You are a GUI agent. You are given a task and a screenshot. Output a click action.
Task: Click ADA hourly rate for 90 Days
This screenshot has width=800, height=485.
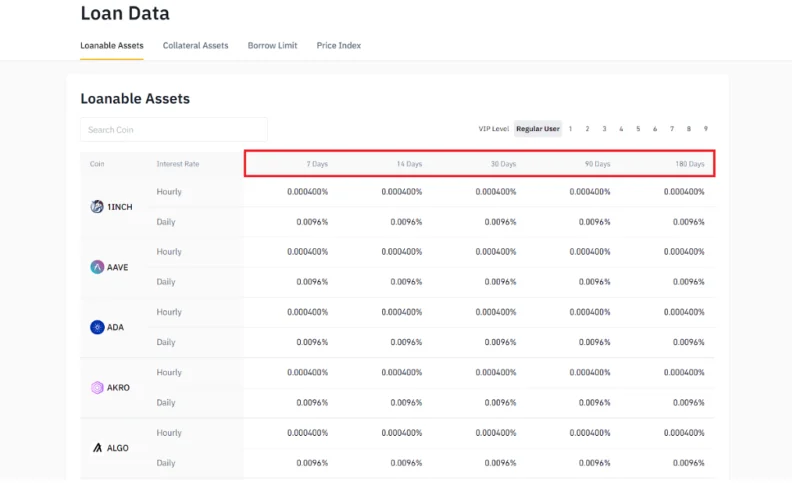(x=590, y=312)
